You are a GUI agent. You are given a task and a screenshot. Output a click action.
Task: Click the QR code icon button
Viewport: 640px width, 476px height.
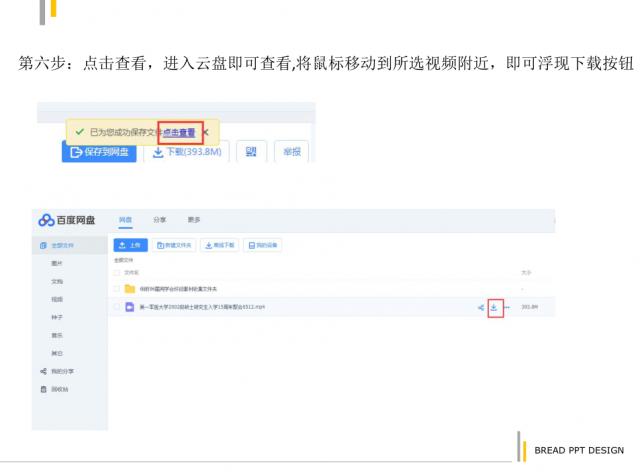[x=251, y=151]
